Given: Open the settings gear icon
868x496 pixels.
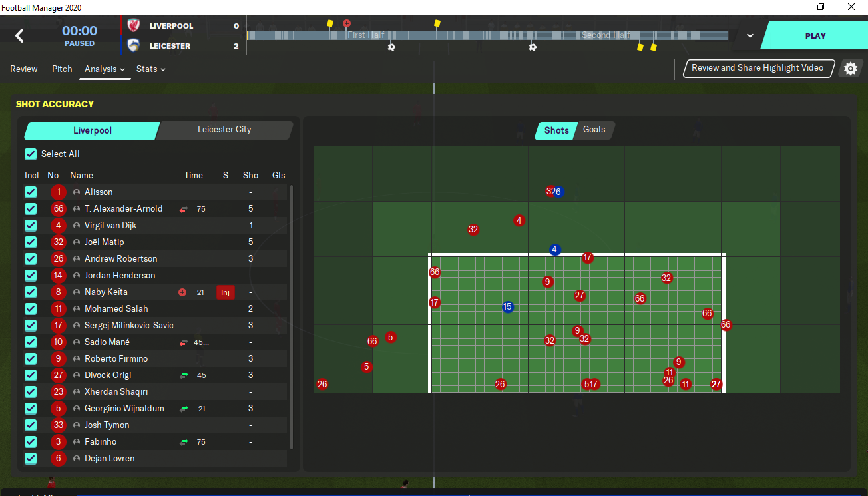Looking at the screenshot, I should tap(850, 68).
